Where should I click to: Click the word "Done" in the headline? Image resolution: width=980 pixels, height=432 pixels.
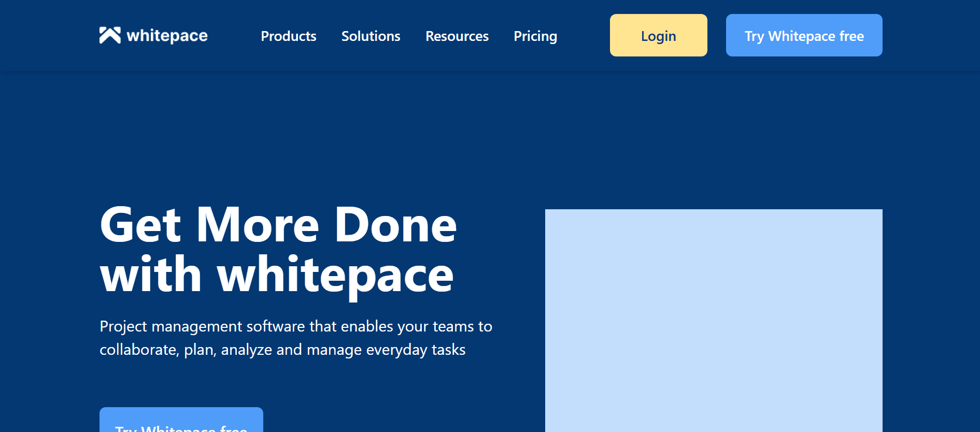pos(395,225)
